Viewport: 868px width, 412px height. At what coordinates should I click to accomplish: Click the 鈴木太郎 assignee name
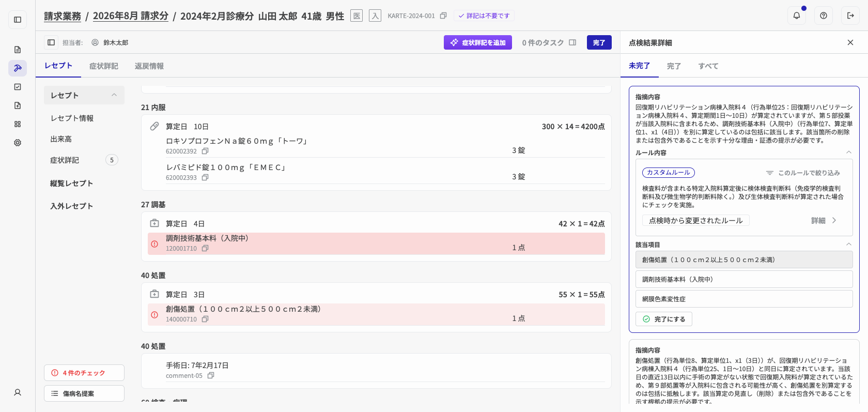point(116,42)
